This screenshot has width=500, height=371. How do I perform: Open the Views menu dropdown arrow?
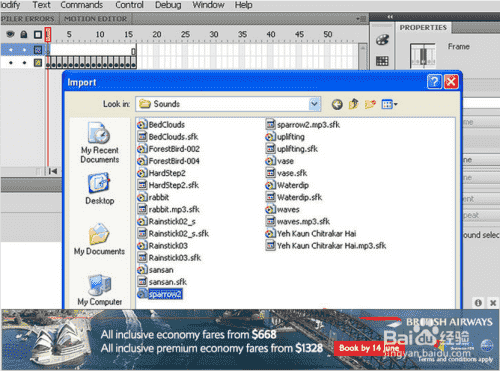396,104
